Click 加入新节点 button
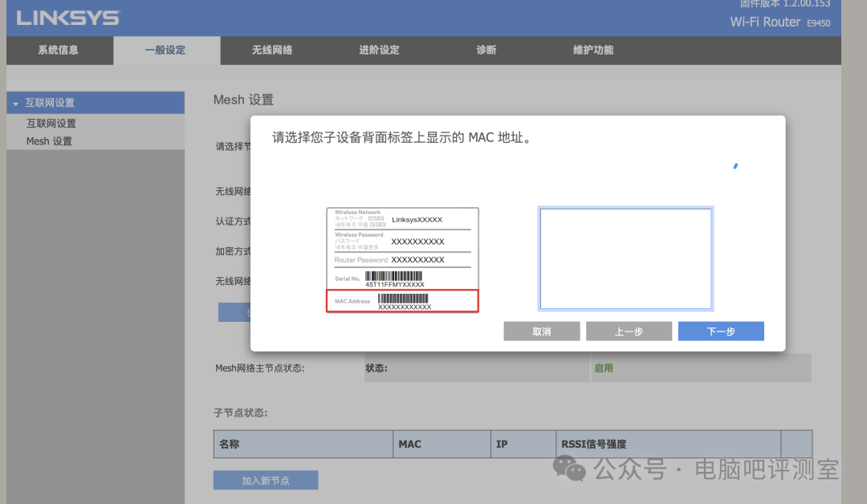The image size is (867, 504). pyautogui.click(x=266, y=480)
